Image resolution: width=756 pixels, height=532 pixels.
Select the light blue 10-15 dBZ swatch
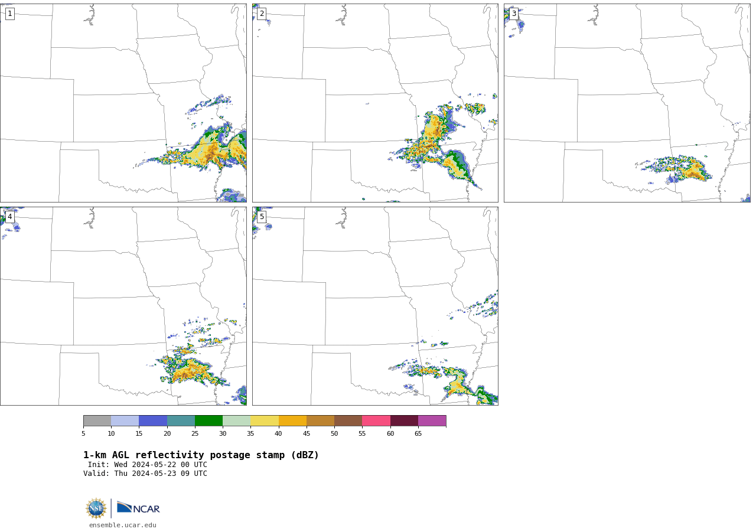tap(125, 421)
